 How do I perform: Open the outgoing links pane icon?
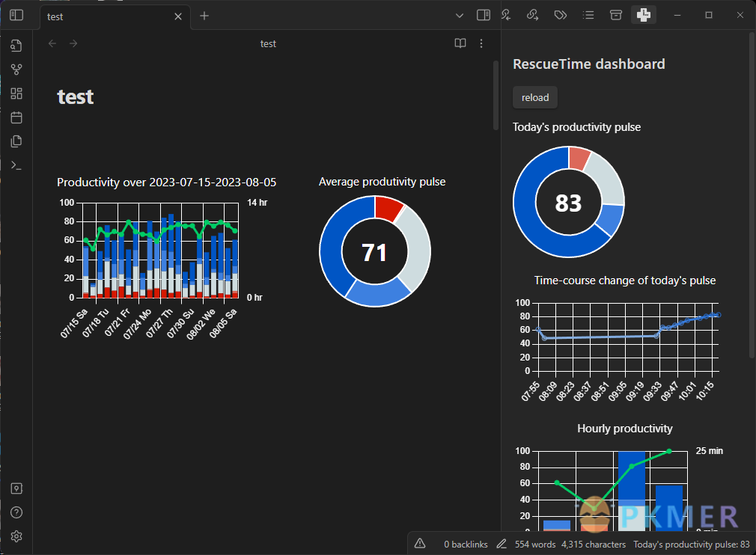pos(532,15)
